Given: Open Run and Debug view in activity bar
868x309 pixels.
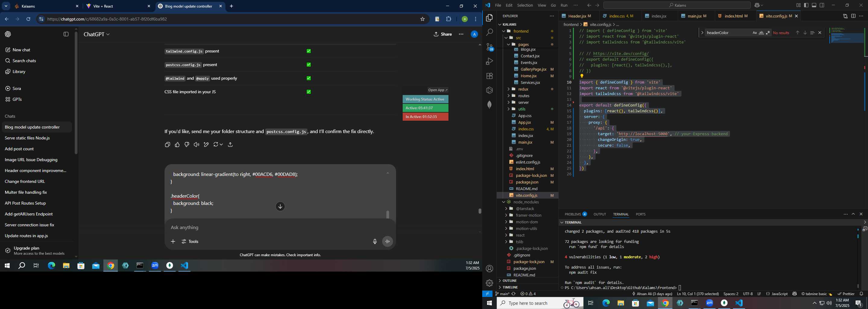Looking at the screenshot, I should [x=489, y=61].
